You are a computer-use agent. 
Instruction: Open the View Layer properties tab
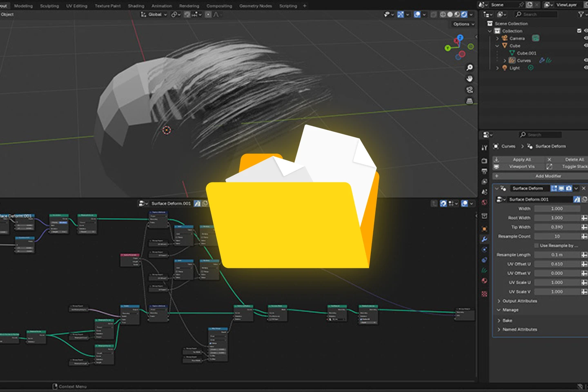(484, 182)
